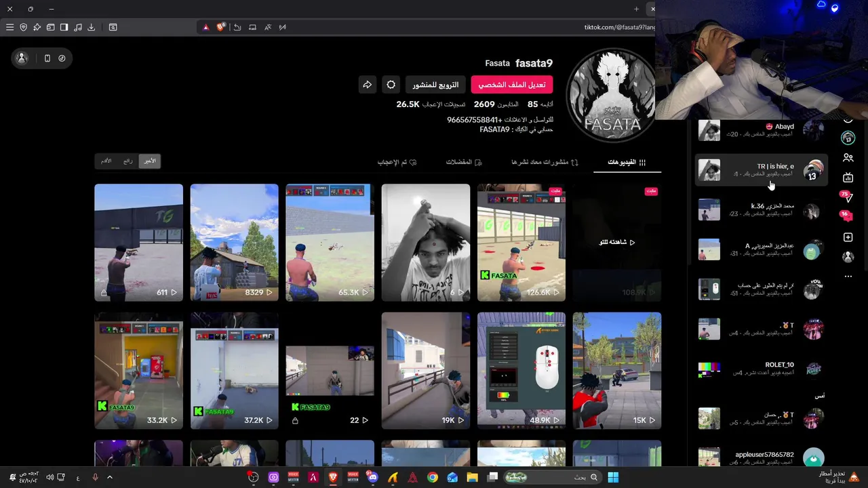Open the profile settings gear icon

tap(391, 85)
